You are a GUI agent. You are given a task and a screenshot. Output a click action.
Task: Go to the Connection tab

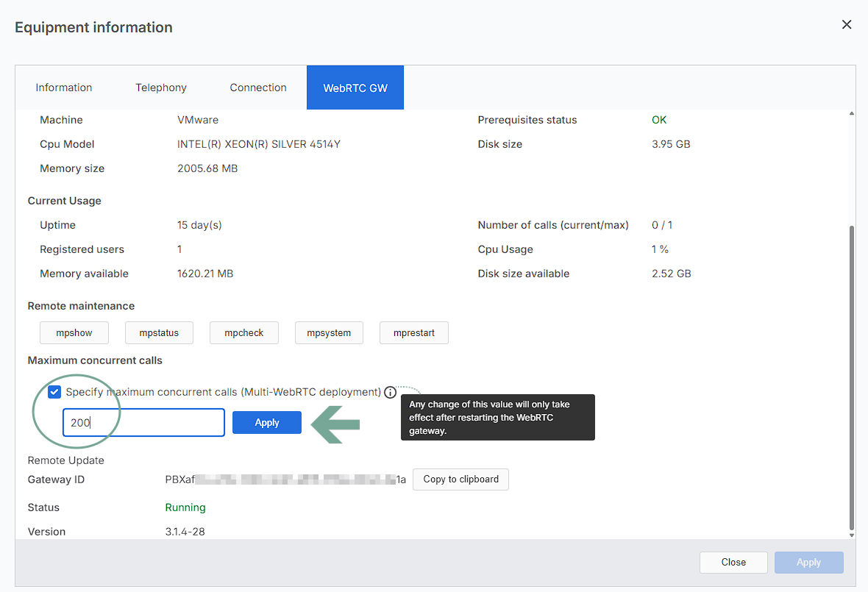(x=258, y=88)
